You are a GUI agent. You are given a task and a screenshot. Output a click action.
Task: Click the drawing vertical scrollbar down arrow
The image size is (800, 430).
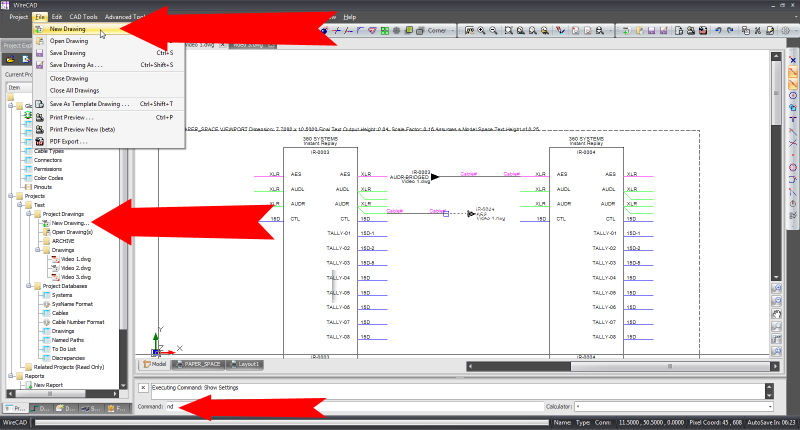coord(776,277)
